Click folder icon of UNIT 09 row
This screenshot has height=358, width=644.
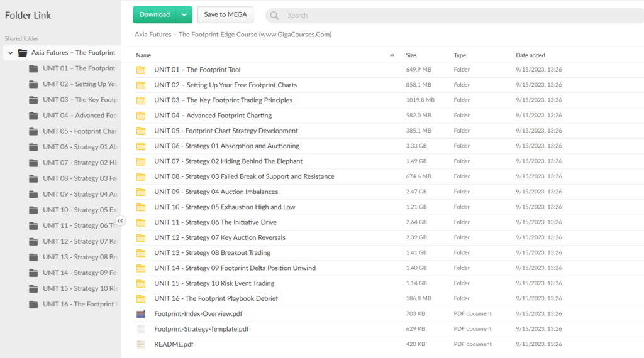(x=141, y=192)
